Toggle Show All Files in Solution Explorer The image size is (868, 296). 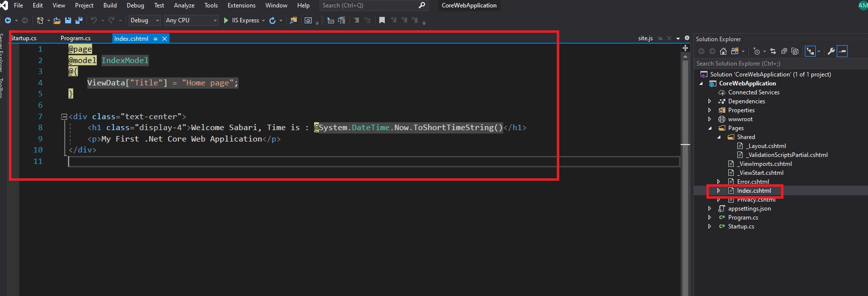click(x=795, y=51)
